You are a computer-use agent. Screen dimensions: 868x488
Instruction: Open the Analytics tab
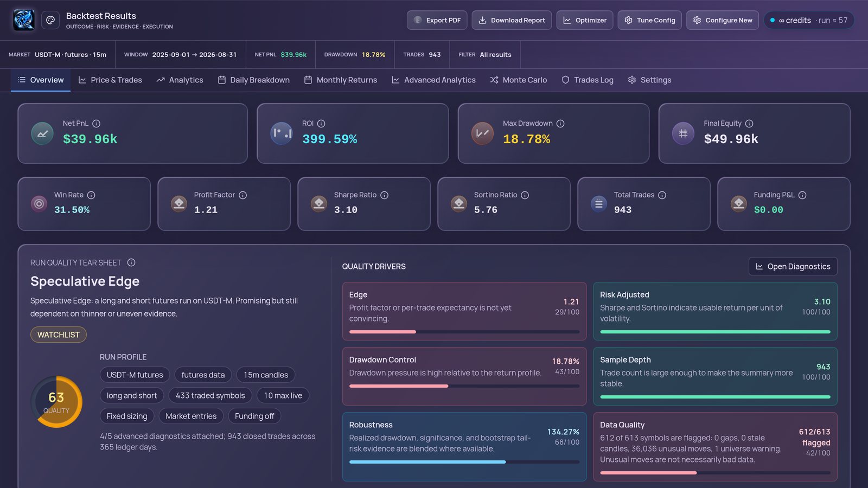[180, 80]
